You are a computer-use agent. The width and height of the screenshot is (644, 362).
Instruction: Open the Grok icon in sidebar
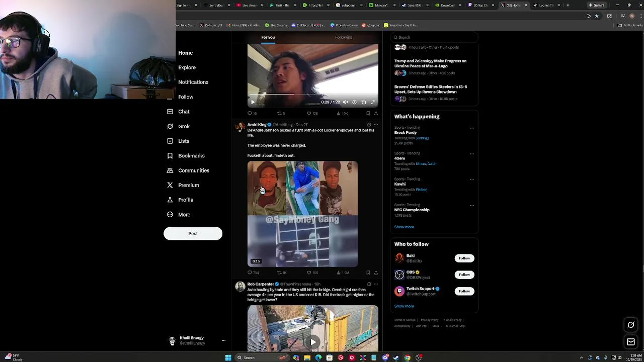(170, 126)
